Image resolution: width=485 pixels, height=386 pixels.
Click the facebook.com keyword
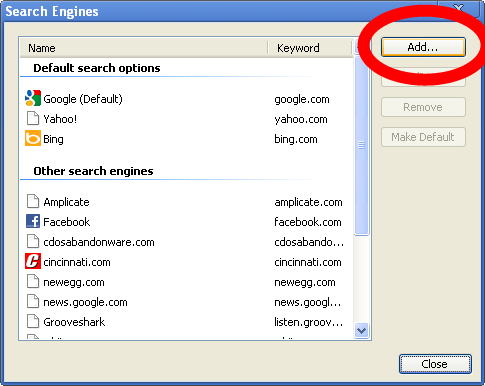[308, 222]
